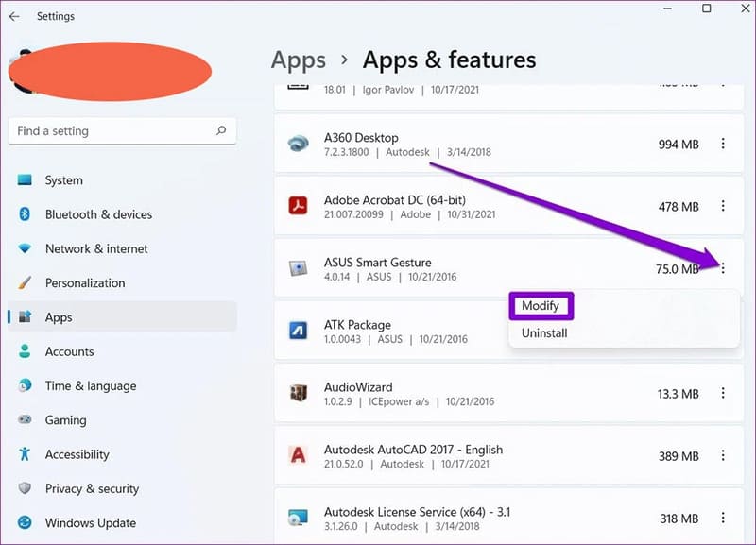The width and height of the screenshot is (756, 545).
Task: Click the 21.007.20099 version text
Action: pyautogui.click(x=353, y=214)
